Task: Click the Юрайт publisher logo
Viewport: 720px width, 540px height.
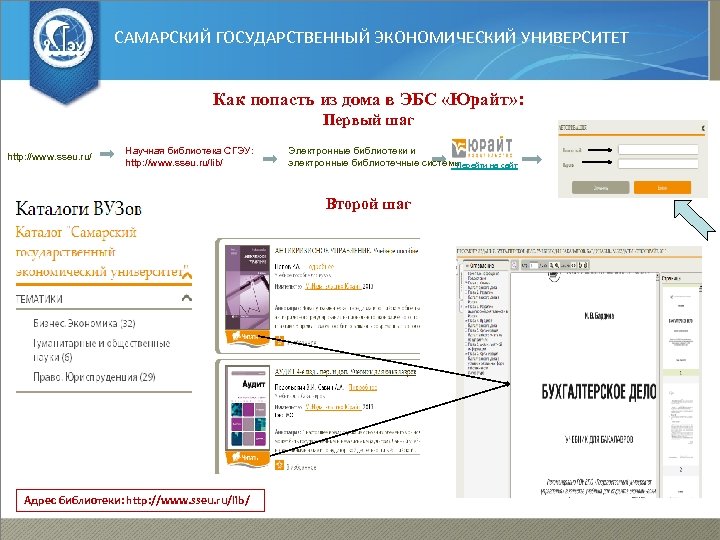Action: pos(482,148)
